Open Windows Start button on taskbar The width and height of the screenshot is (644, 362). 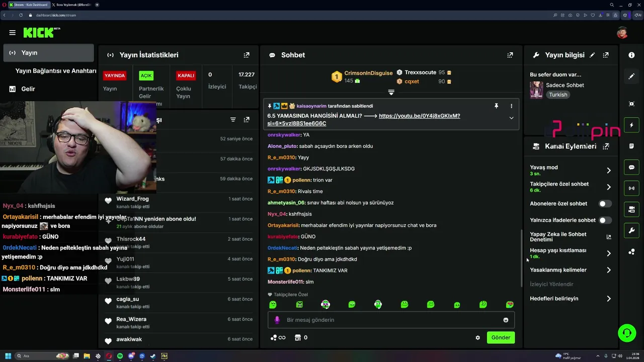pyautogui.click(x=8, y=356)
